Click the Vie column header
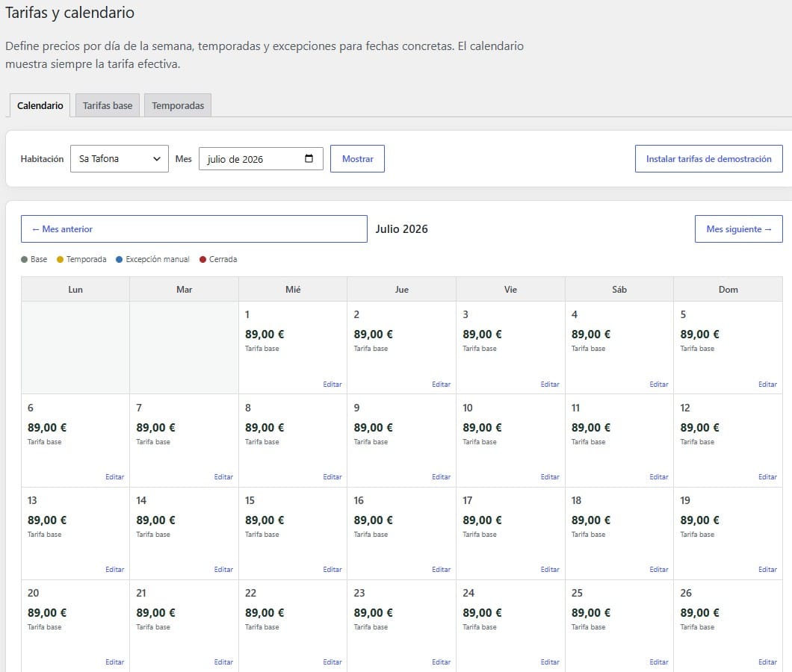The height and width of the screenshot is (672, 792). pyautogui.click(x=510, y=289)
